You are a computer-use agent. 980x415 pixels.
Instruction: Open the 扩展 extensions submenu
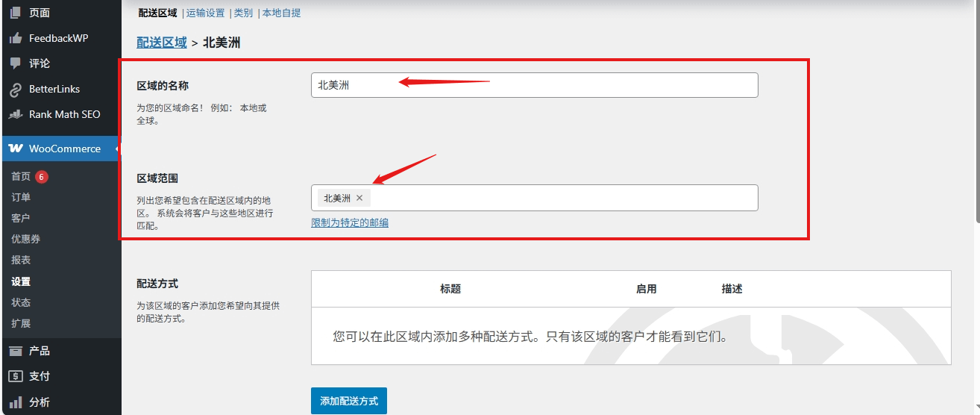tap(21, 323)
